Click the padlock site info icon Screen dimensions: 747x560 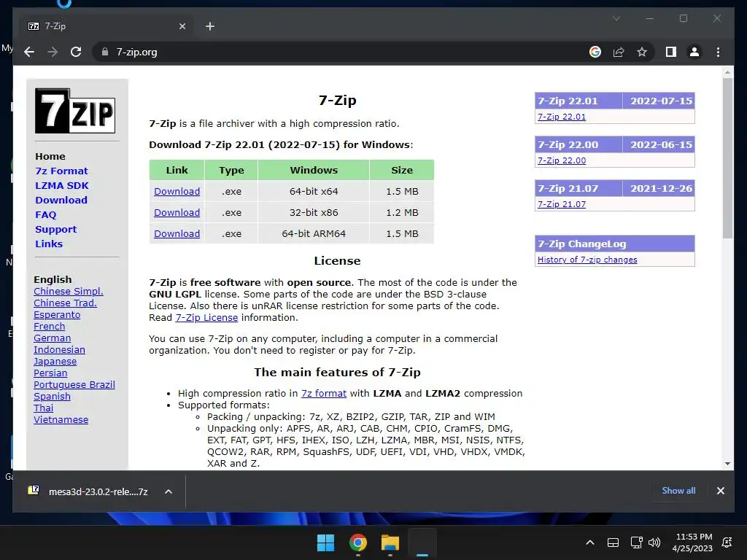pyautogui.click(x=105, y=52)
